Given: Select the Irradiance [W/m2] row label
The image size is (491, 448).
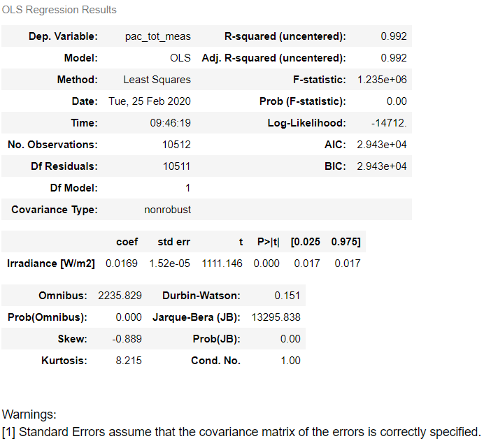Looking at the screenshot, I should (51, 263).
